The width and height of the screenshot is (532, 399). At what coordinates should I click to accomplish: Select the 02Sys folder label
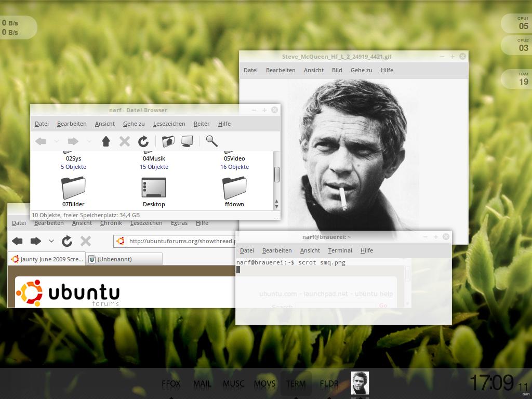click(x=73, y=158)
